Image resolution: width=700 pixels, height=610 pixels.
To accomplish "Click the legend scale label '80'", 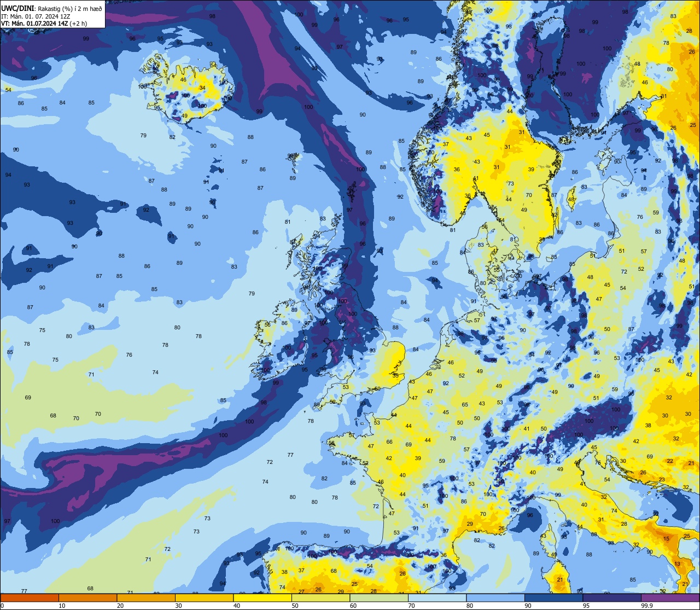I will 470,606.
